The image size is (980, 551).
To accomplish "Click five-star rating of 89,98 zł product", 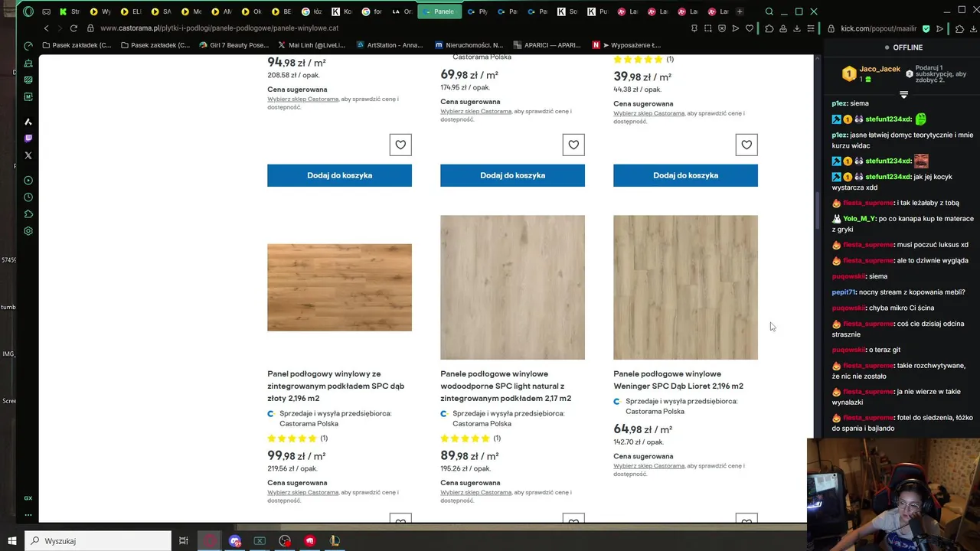I will 465,439.
